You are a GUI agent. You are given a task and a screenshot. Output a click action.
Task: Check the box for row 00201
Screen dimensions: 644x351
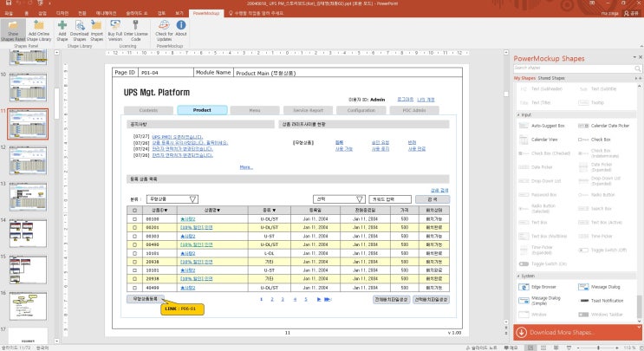pos(134,227)
